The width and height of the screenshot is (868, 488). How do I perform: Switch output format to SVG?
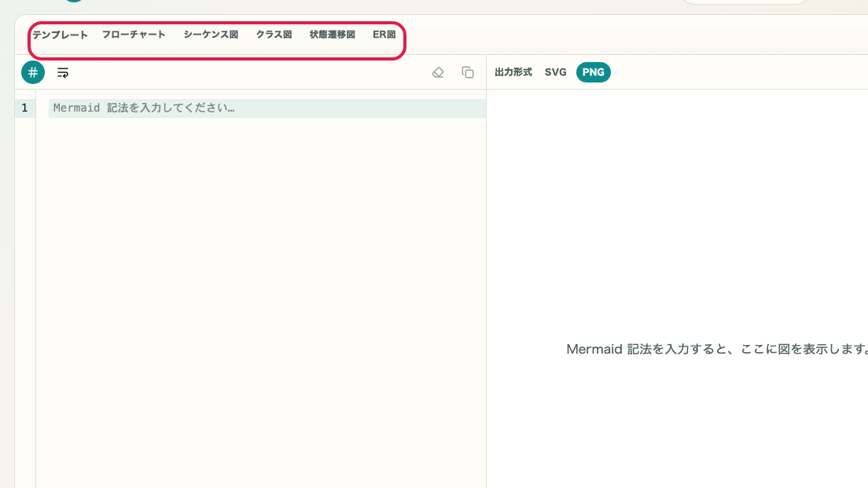555,72
